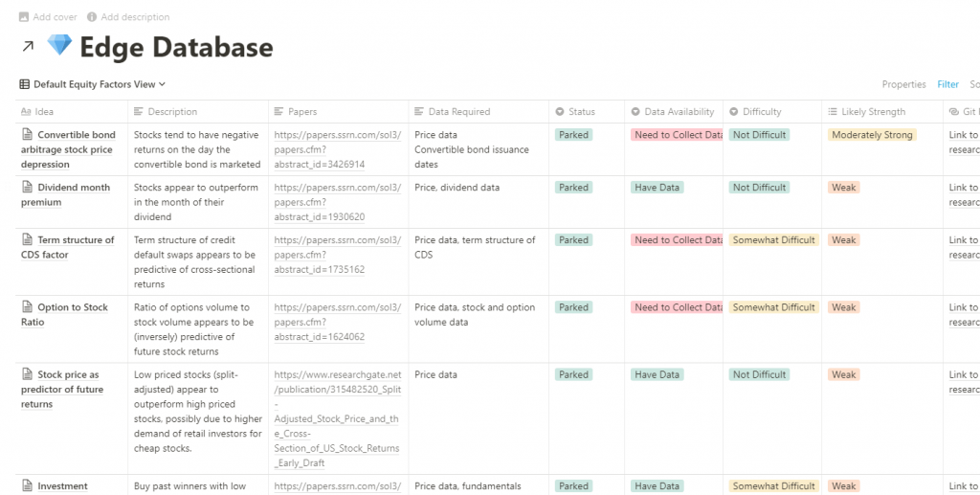Open the Properties menu
The width and height of the screenshot is (980, 495).
pos(903,84)
